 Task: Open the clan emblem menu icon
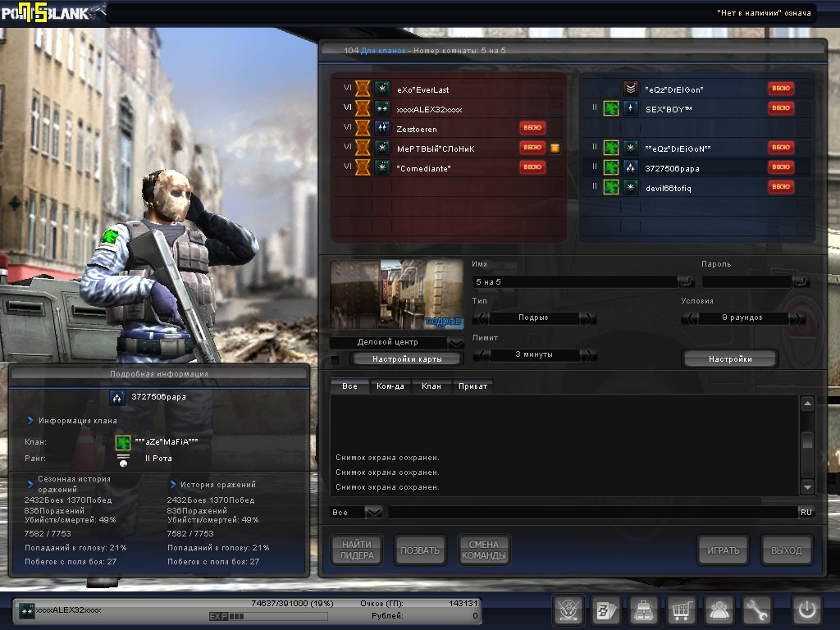[568, 610]
